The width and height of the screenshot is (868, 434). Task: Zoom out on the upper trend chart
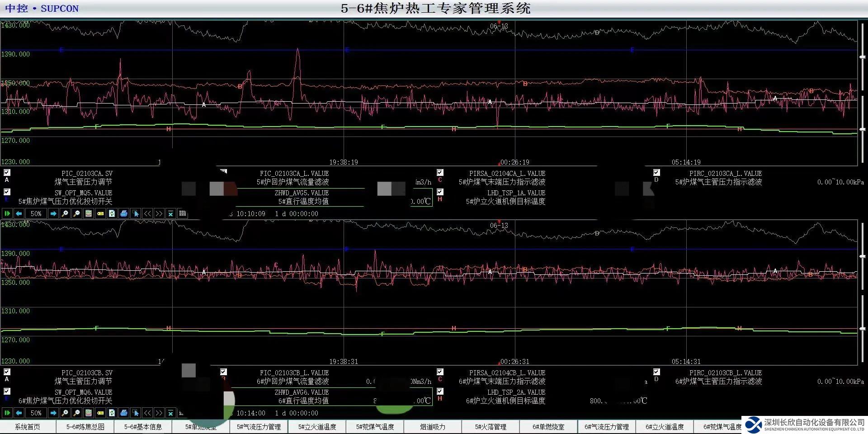(x=77, y=213)
